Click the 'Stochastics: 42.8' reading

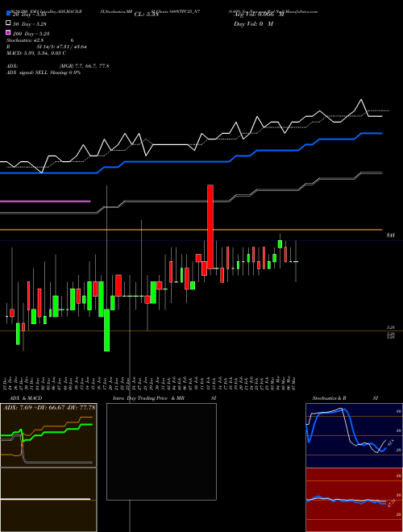(x=25, y=40)
